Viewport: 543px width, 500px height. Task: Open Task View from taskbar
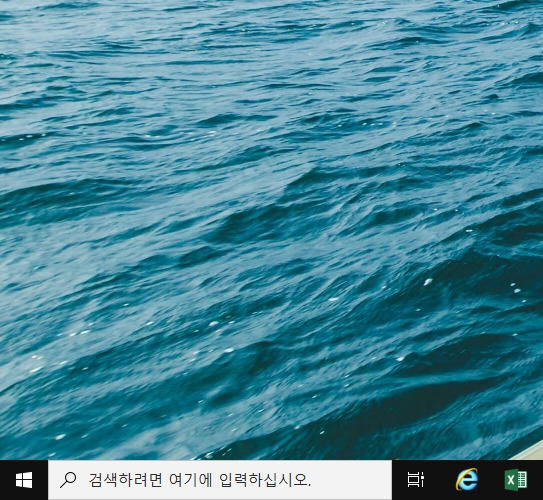point(415,480)
